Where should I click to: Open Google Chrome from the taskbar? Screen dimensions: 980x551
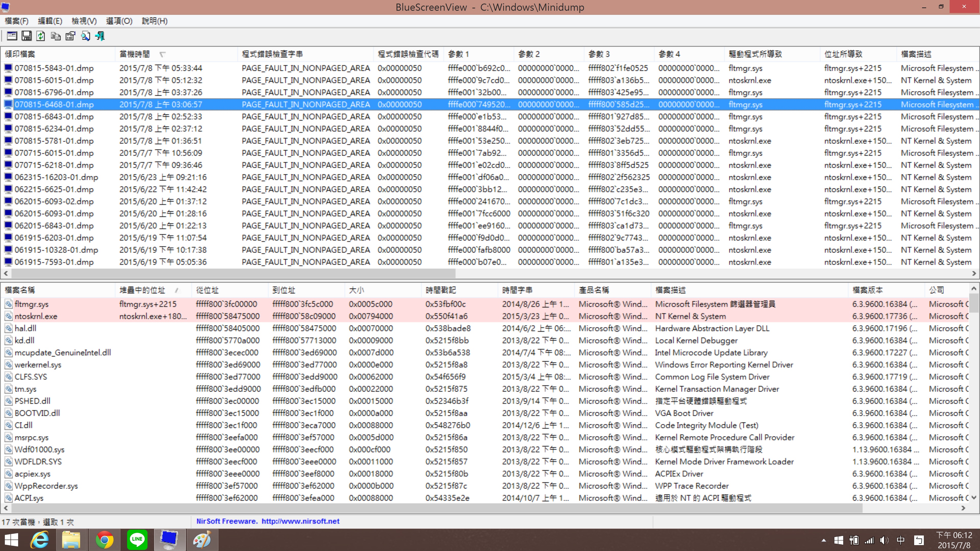(104, 540)
